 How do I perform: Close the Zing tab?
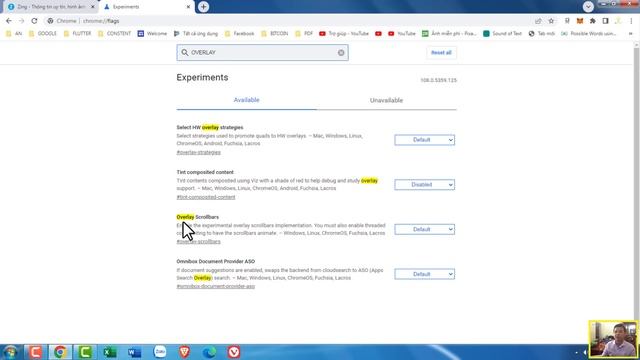(93, 7)
